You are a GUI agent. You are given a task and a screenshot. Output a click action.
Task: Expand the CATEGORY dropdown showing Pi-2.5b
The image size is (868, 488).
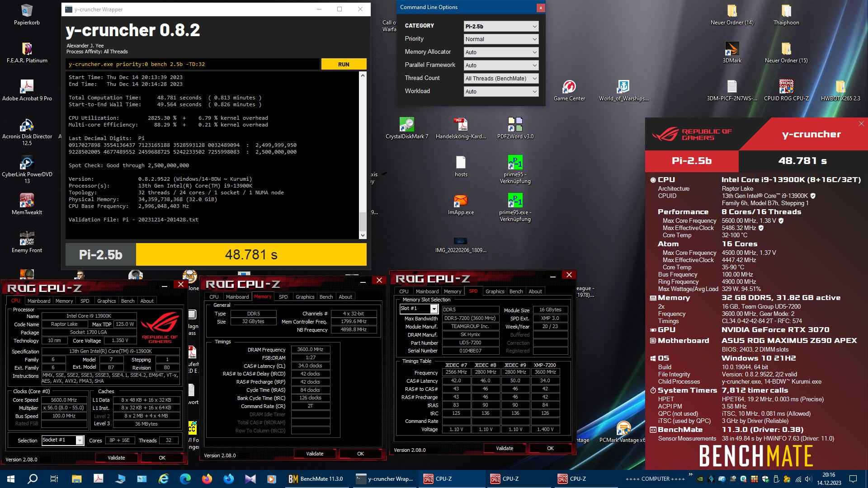501,26
